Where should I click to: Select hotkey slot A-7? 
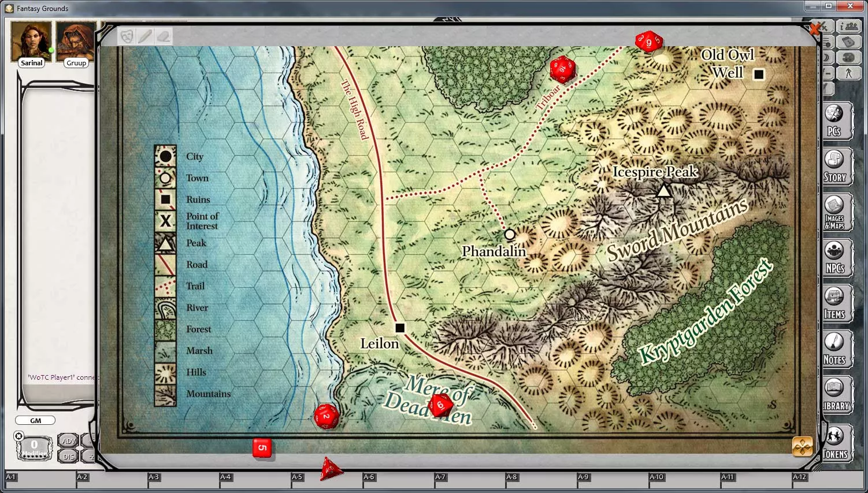pos(470,480)
